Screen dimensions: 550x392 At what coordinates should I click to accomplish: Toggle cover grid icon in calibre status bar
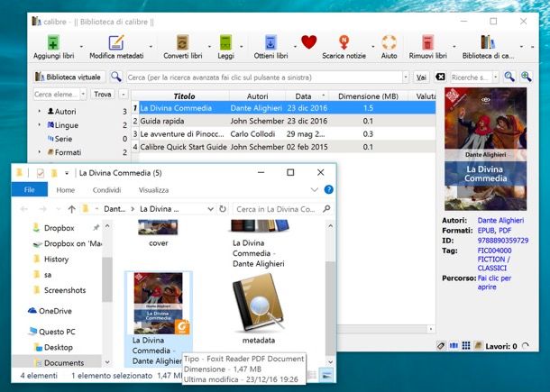coord(466,346)
